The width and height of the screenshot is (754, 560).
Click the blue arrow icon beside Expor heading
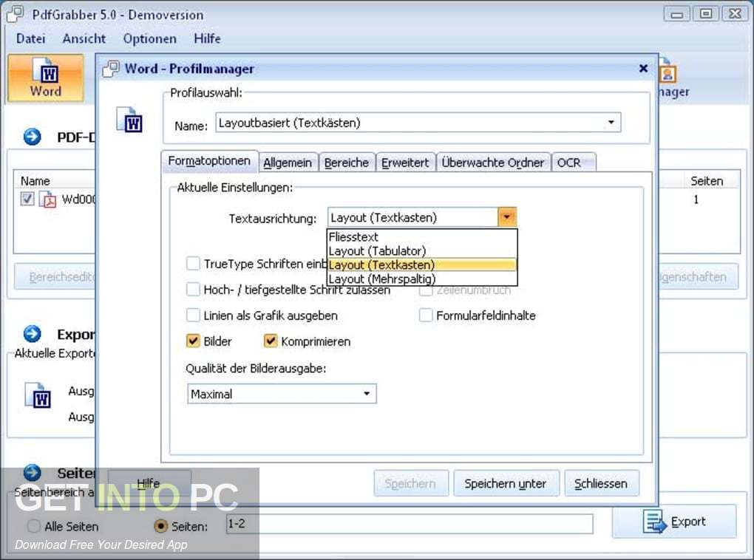(33, 334)
